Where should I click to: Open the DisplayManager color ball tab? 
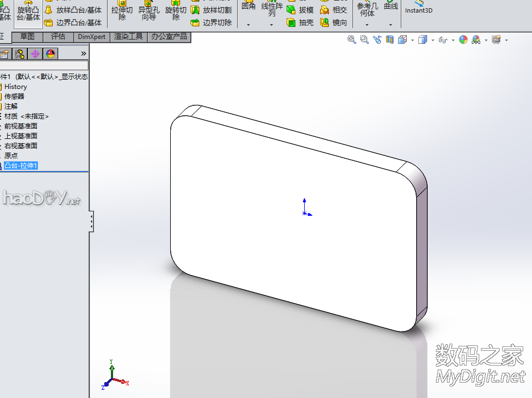pyautogui.click(x=50, y=54)
